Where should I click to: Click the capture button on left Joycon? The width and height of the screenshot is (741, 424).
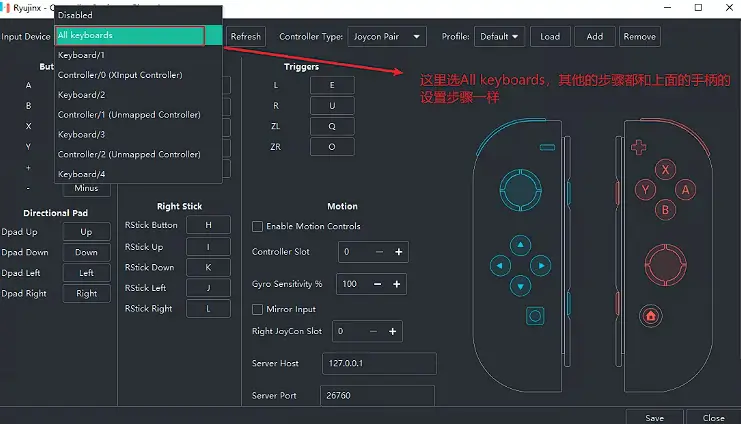(x=535, y=316)
